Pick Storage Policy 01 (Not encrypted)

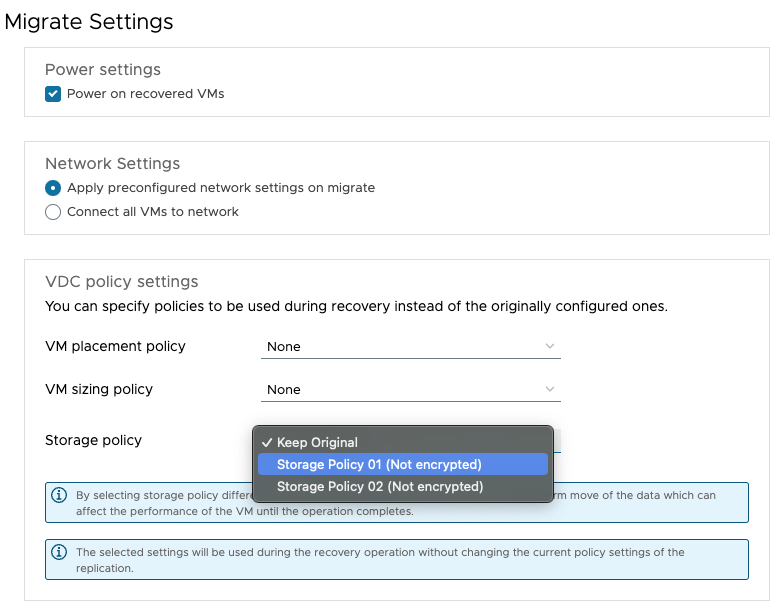[379, 464]
